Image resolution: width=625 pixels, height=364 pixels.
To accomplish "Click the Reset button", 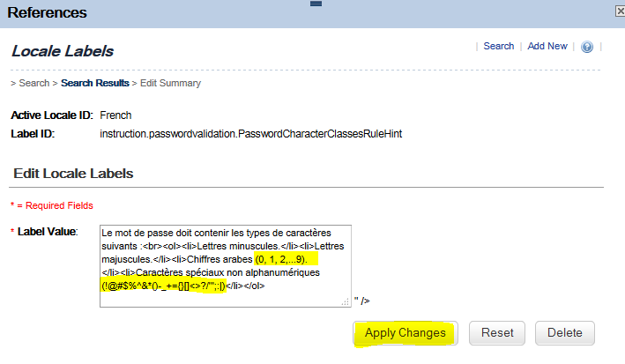I will click(497, 333).
